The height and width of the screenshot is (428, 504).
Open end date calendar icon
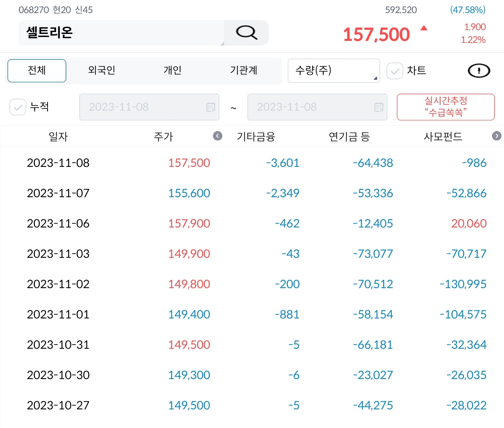(379, 107)
